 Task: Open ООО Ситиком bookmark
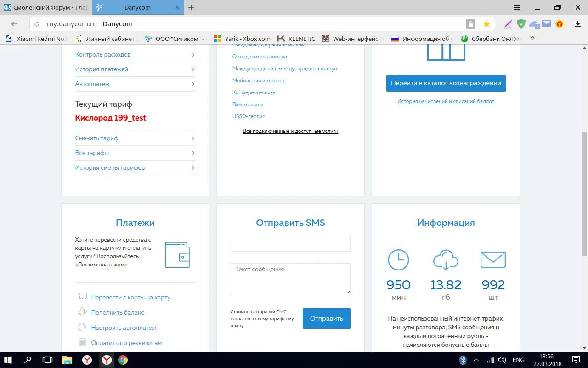pyautogui.click(x=175, y=39)
